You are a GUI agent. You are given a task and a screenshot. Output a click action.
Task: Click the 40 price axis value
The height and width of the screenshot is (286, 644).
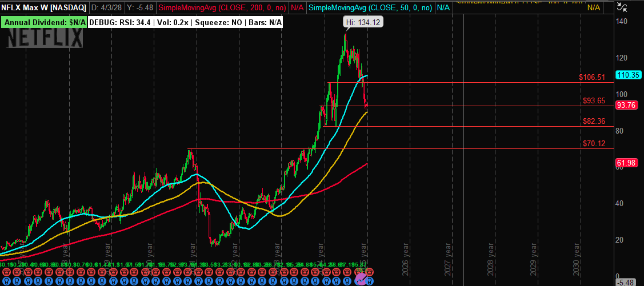click(620, 204)
